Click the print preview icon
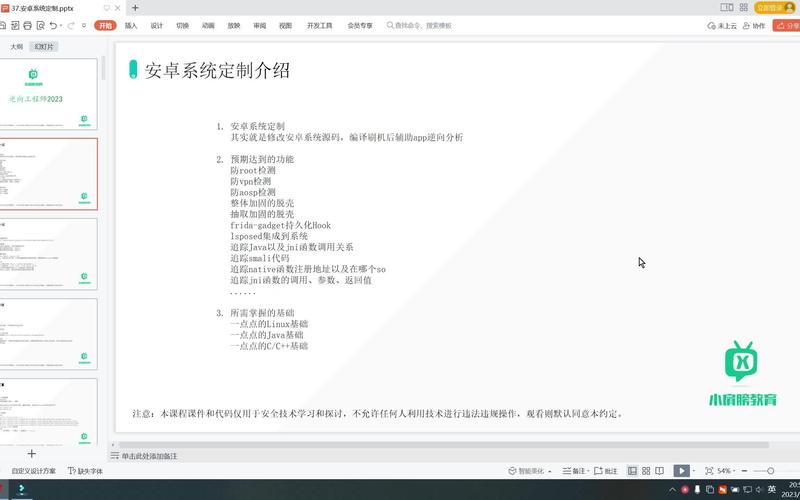 (x=40, y=26)
